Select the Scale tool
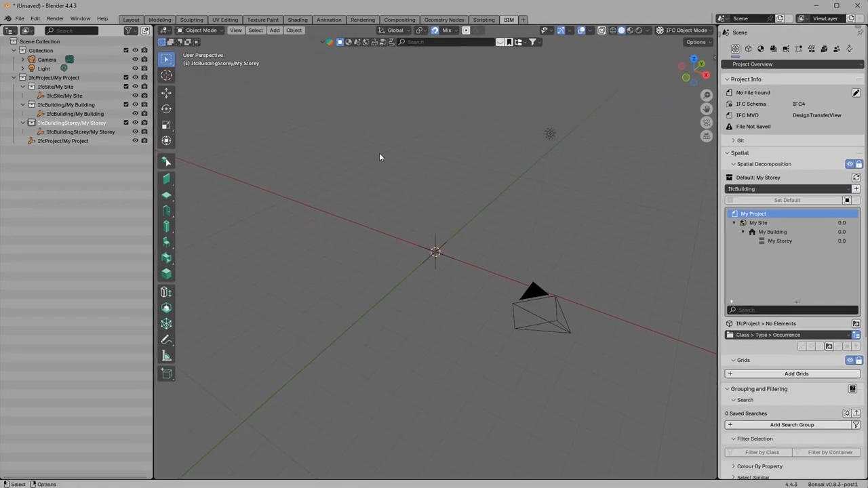 pyautogui.click(x=166, y=125)
